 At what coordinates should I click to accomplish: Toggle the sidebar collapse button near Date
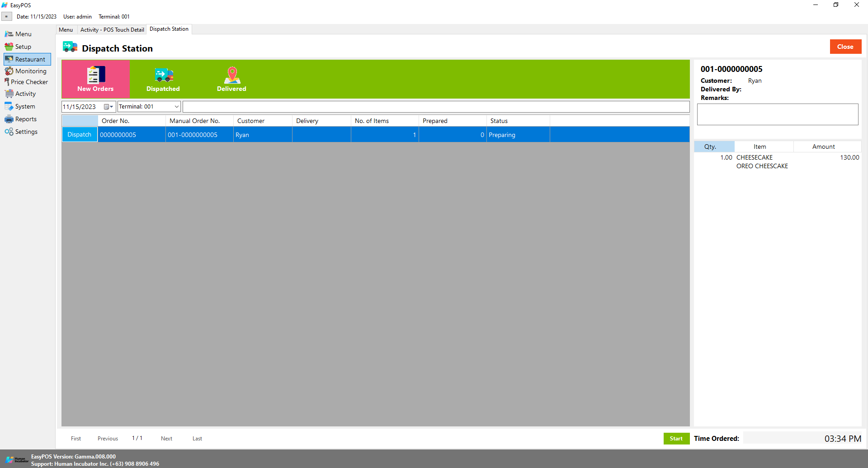[x=6, y=17]
